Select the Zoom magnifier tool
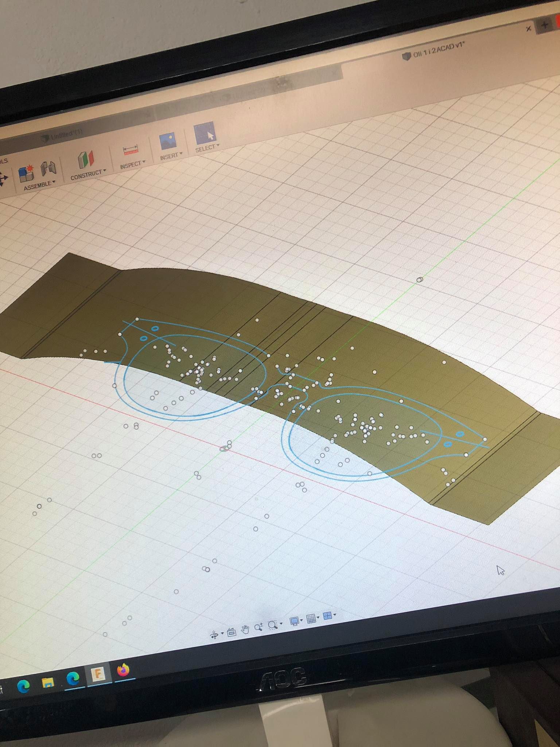This screenshot has width=560, height=747. click(x=259, y=627)
